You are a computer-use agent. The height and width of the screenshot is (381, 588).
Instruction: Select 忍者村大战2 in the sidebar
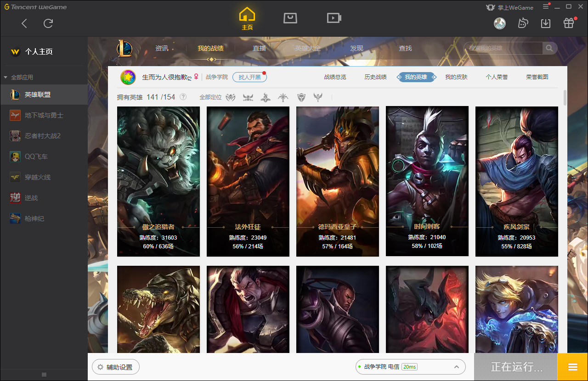(x=44, y=136)
